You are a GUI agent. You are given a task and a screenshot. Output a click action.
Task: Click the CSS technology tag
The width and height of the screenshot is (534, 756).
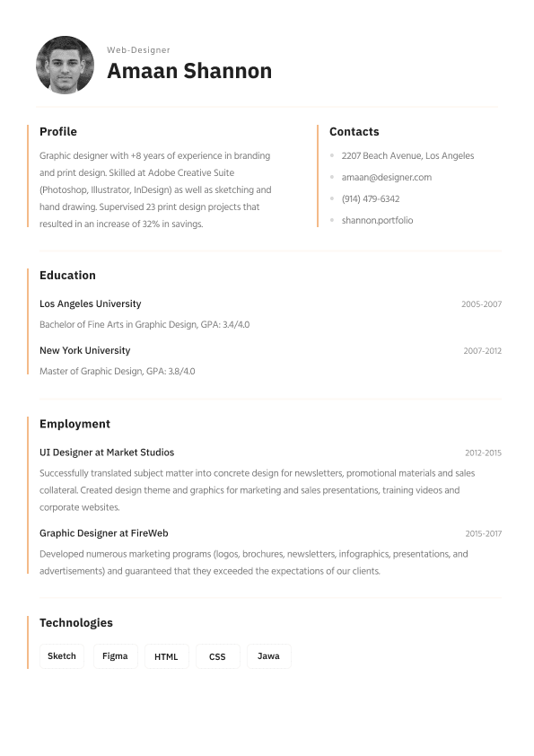pos(217,656)
